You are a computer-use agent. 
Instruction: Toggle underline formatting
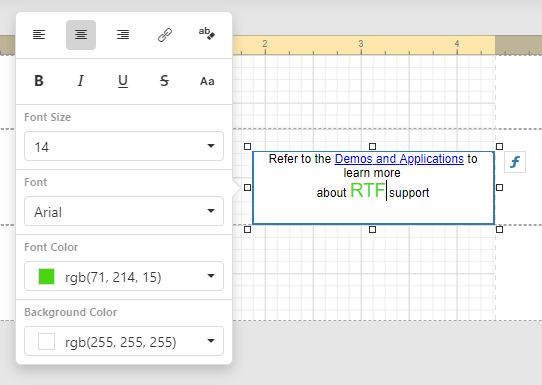pos(123,81)
